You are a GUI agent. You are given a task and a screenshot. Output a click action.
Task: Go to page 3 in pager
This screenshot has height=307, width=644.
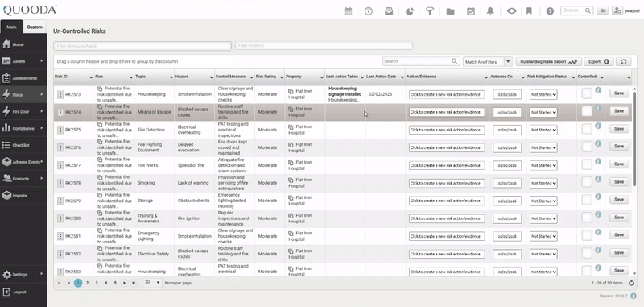coord(97,283)
